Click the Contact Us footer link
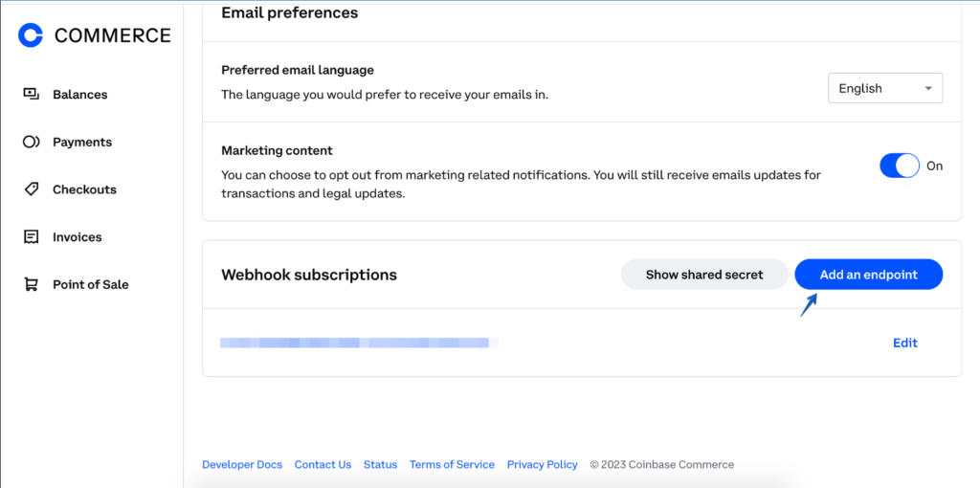Image resolution: width=980 pixels, height=488 pixels. point(323,464)
